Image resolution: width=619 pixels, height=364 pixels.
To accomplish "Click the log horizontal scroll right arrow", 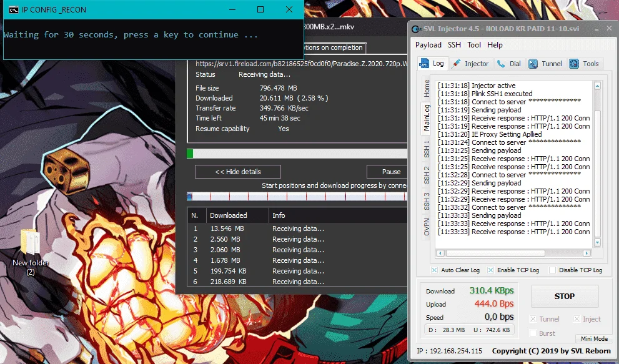I will (x=587, y=253).
